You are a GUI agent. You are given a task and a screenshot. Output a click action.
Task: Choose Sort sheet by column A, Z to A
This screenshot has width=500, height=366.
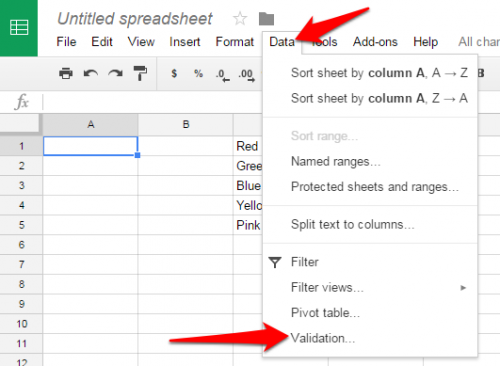pos(370,99)
